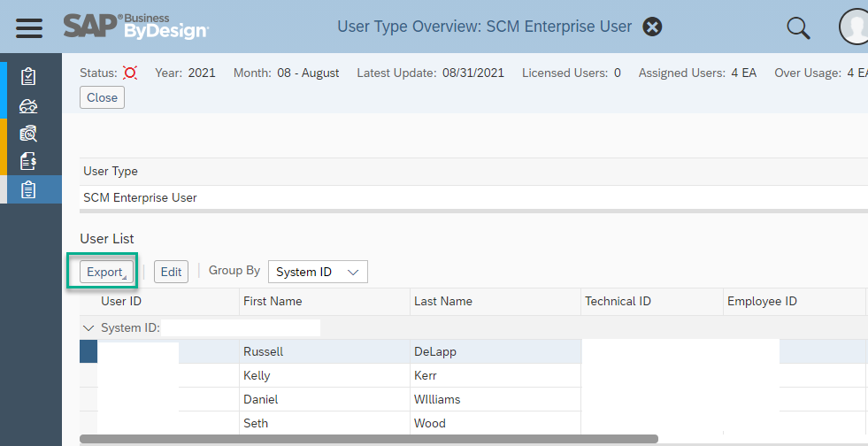Collapse the System ID group row
This screenshot has width=868, height=446.
click(88, 328)
